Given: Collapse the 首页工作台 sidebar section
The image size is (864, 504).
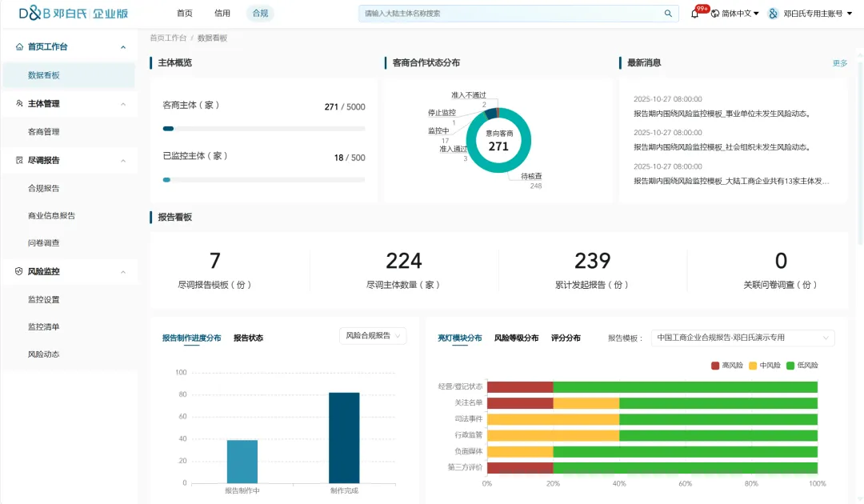Looking at the screenshot, I should point(123,47).
